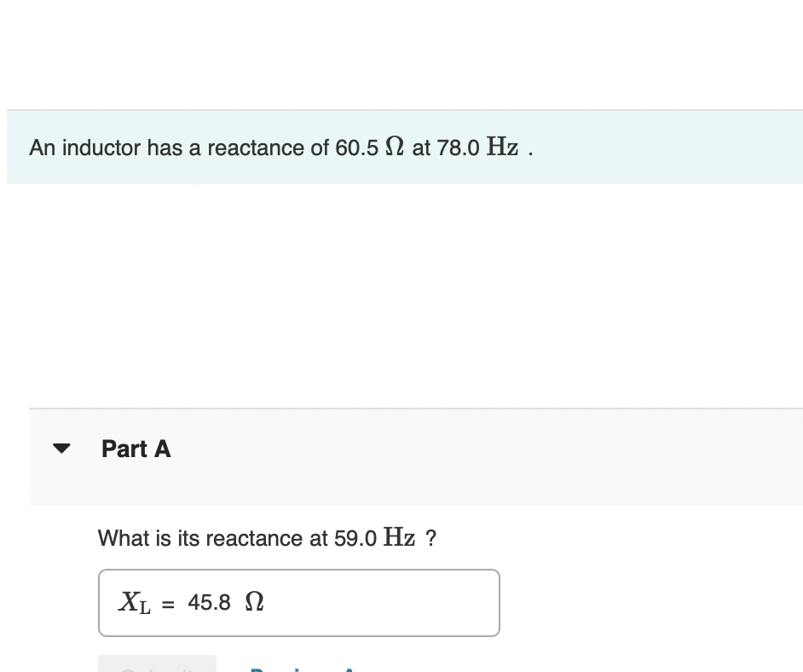Select the answer input field showing 45.8

coord(298,602)
